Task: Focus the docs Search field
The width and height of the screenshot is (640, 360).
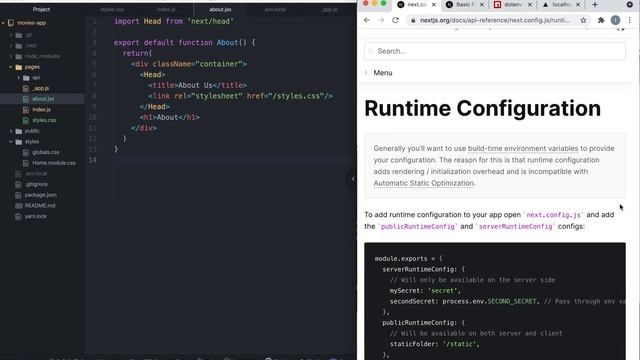Action: click(495, 51)
